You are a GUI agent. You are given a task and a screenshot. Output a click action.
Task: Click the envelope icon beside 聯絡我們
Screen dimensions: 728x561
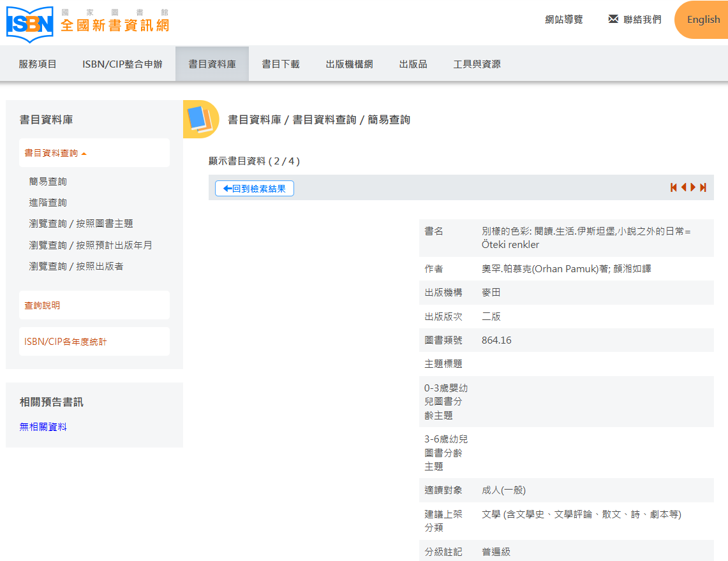(x=613, y=19)
